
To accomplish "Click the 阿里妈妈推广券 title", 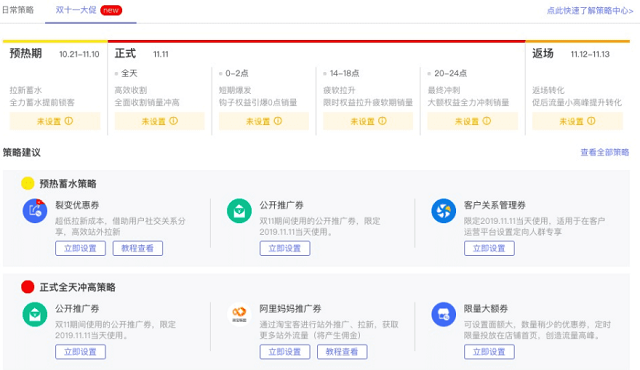I will (290, 308).
